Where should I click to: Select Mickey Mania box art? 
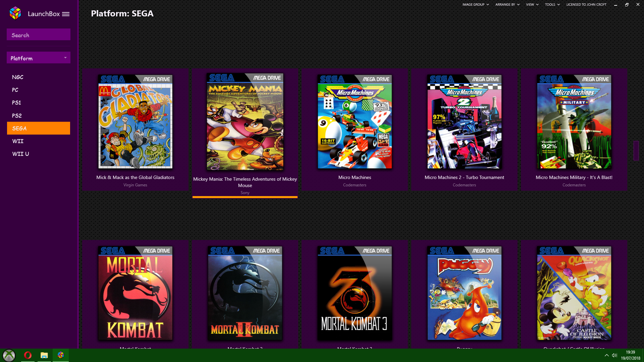click(x=245, y=121)
